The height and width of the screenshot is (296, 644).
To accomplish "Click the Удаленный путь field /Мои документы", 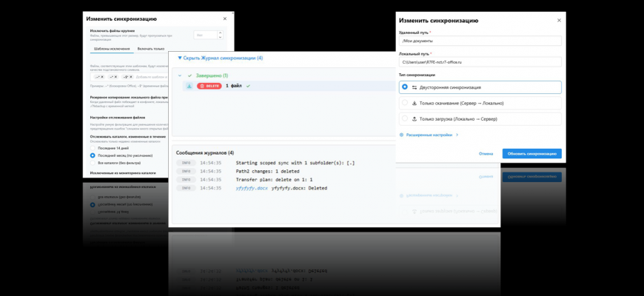I will [480, 41].
